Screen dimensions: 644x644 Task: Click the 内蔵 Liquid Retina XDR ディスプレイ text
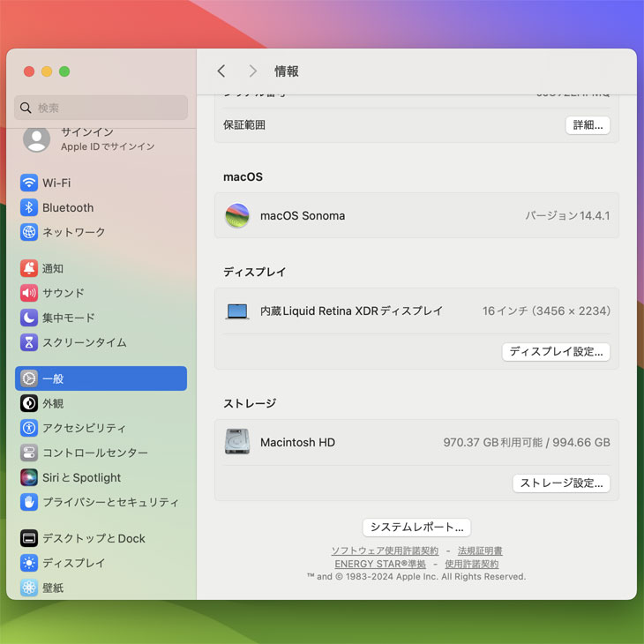tap(352, 311)
